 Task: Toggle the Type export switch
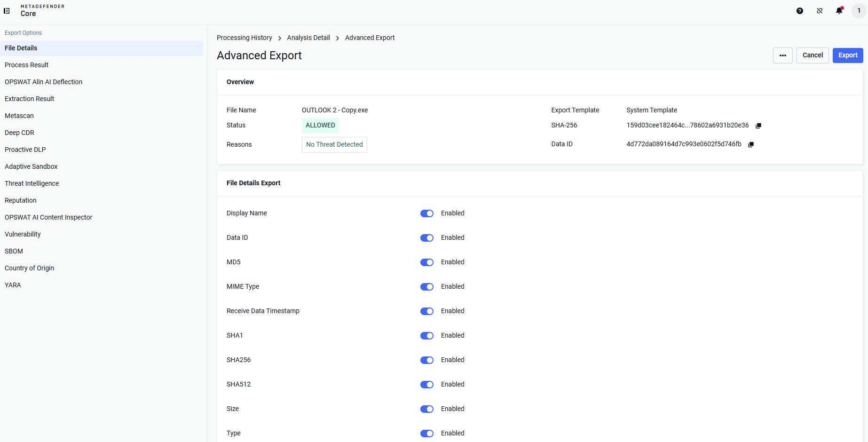(427, 434)
